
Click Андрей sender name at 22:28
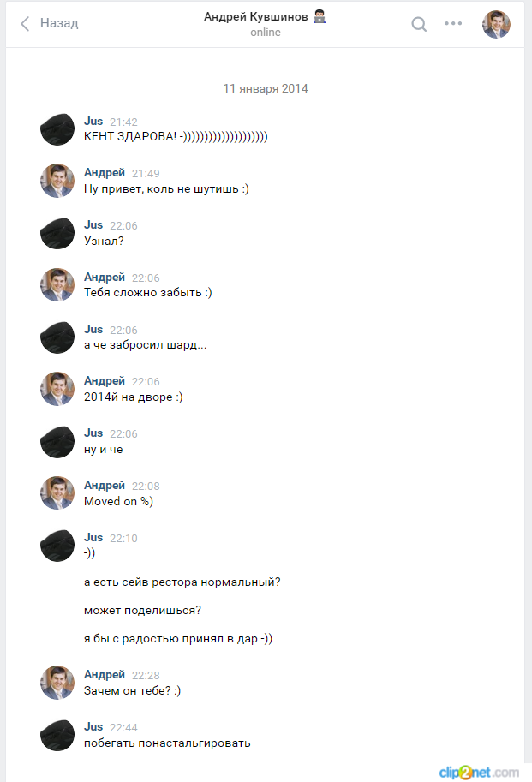105,675
